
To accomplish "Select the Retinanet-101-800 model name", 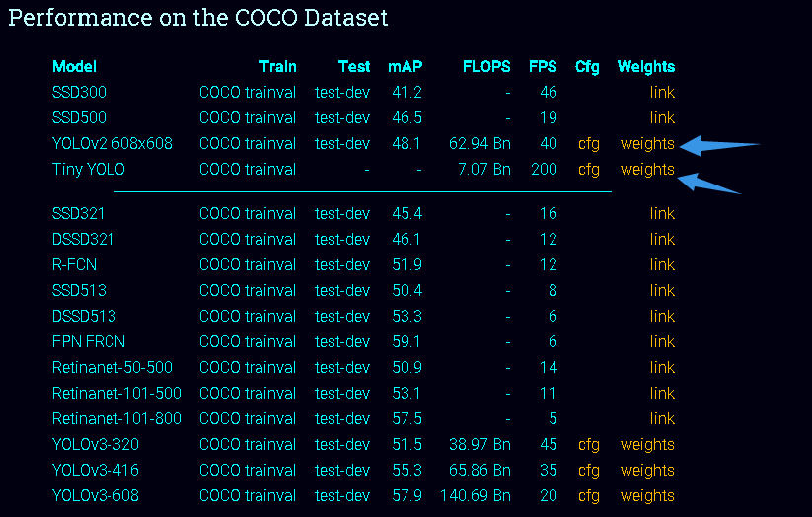I will click(117, 418).
